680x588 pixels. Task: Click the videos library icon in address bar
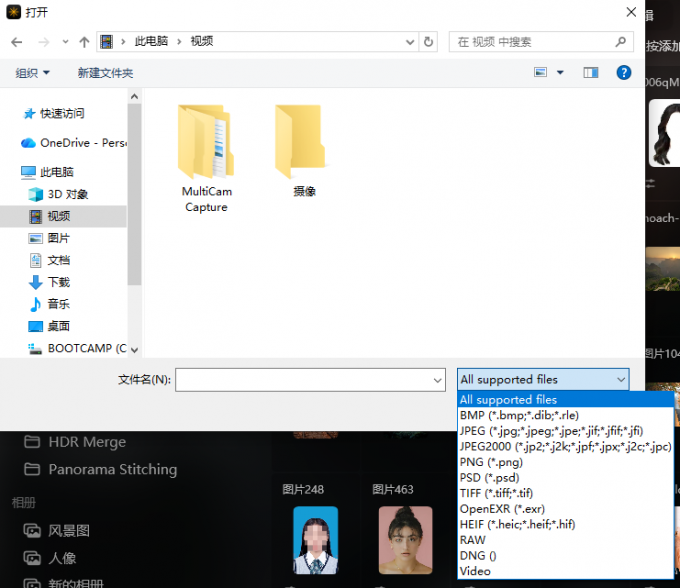(106, 42)
